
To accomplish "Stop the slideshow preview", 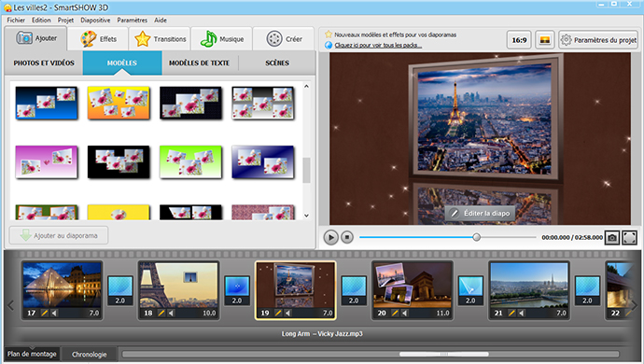I will (x=347, y=237).
